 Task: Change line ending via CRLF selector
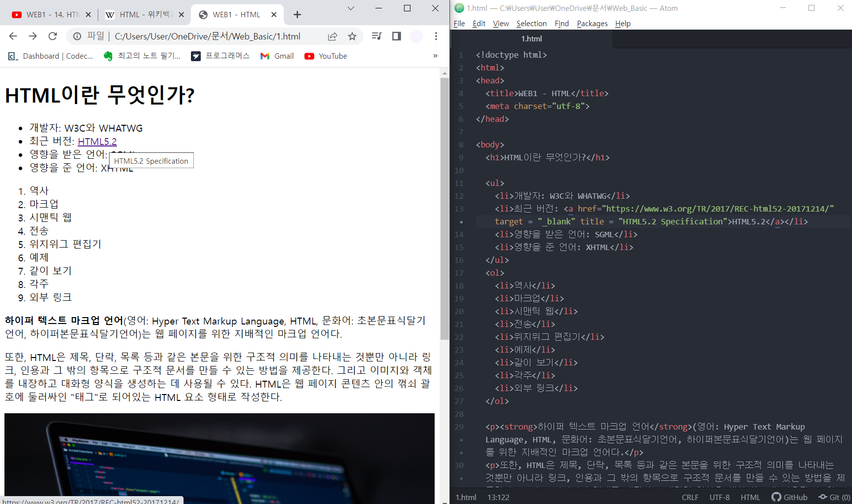[x=690, y=497]
